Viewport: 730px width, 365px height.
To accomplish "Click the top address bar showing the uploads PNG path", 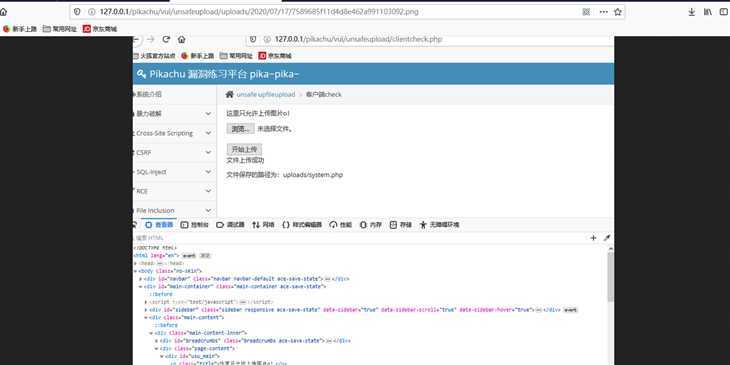I will click(x=347, y=12).
